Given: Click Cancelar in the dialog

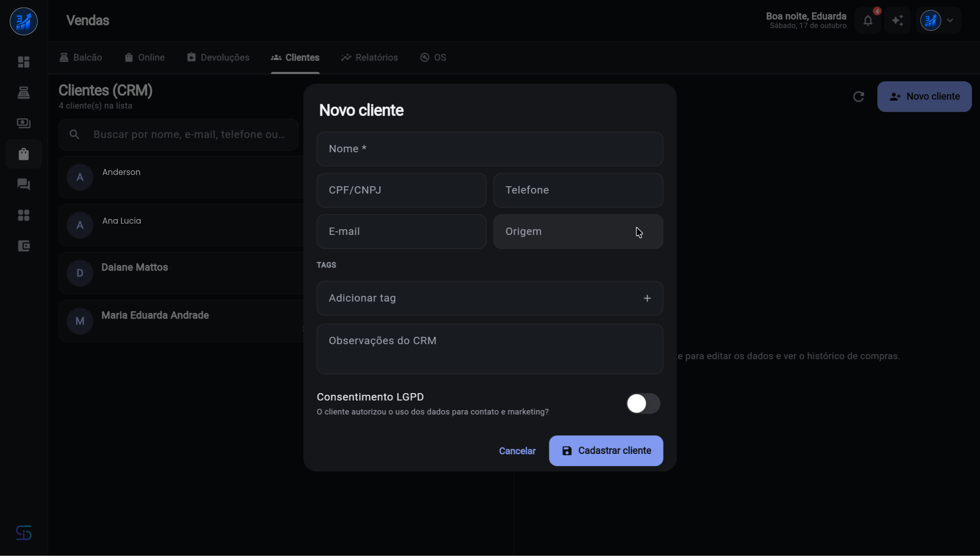Looking at the screenshot, I should tap(517, 451).
